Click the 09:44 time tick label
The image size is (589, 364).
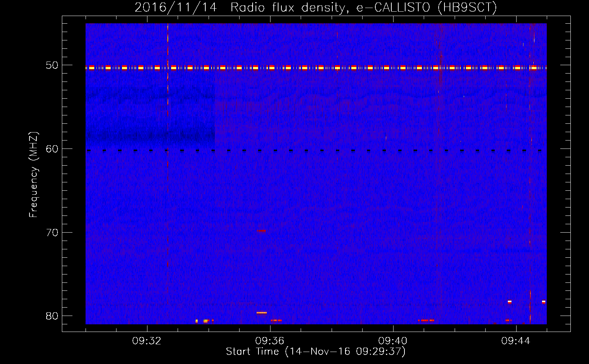[x=516, y=341]
